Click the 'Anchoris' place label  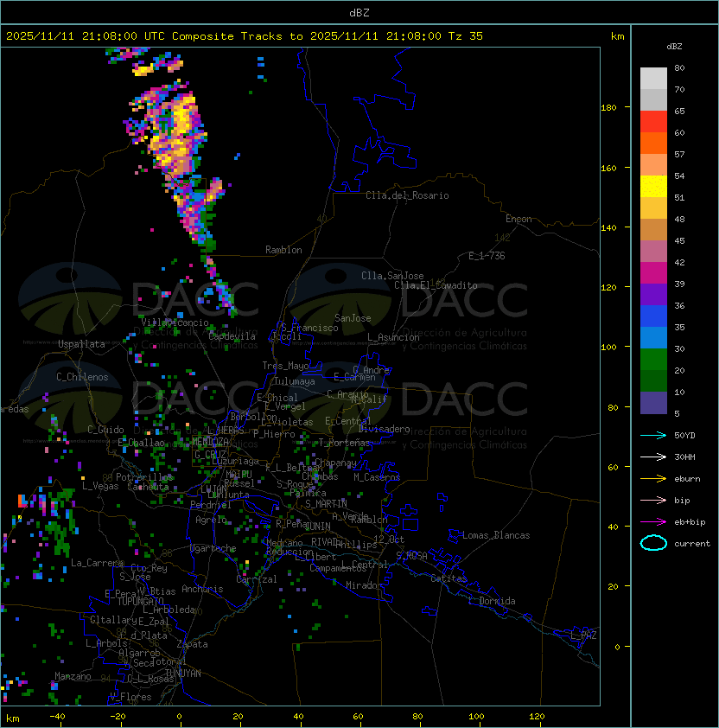tap(202, 589)
